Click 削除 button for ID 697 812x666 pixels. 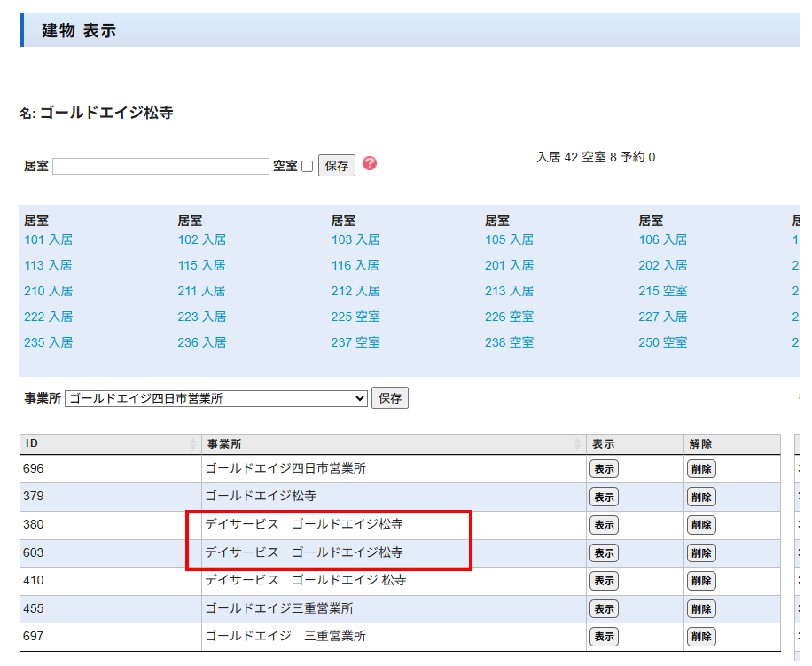tap(701, 637)
